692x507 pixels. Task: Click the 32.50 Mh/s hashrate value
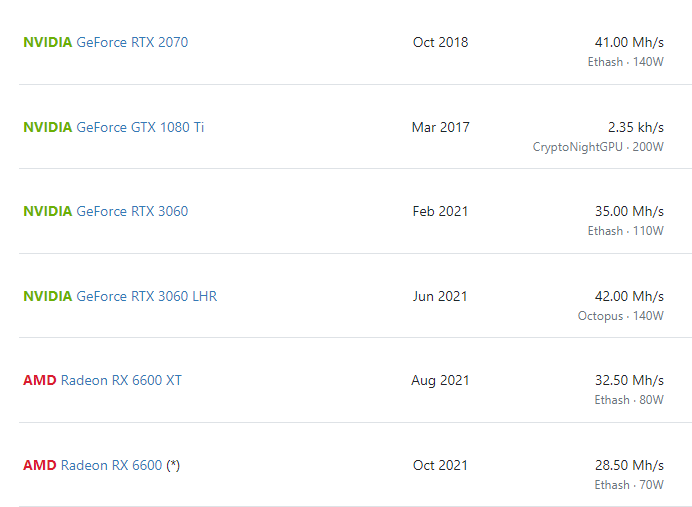pyautogui.click(x=629, y=380)
